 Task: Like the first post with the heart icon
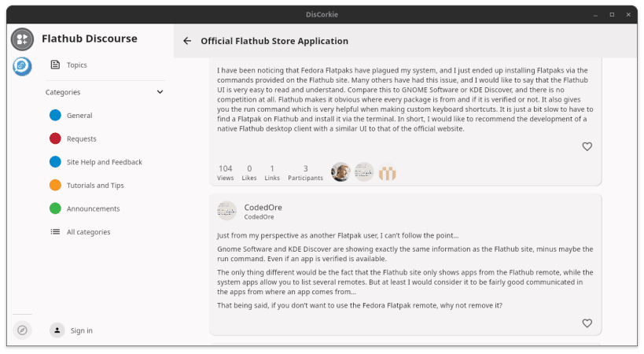tap(587, 146)
